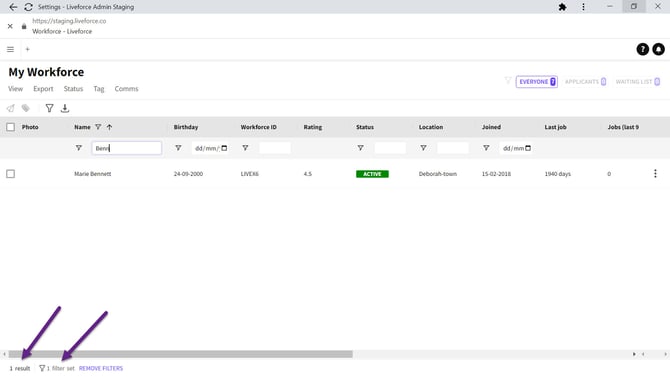Click the send message paper plane icon

click(10, 108)
